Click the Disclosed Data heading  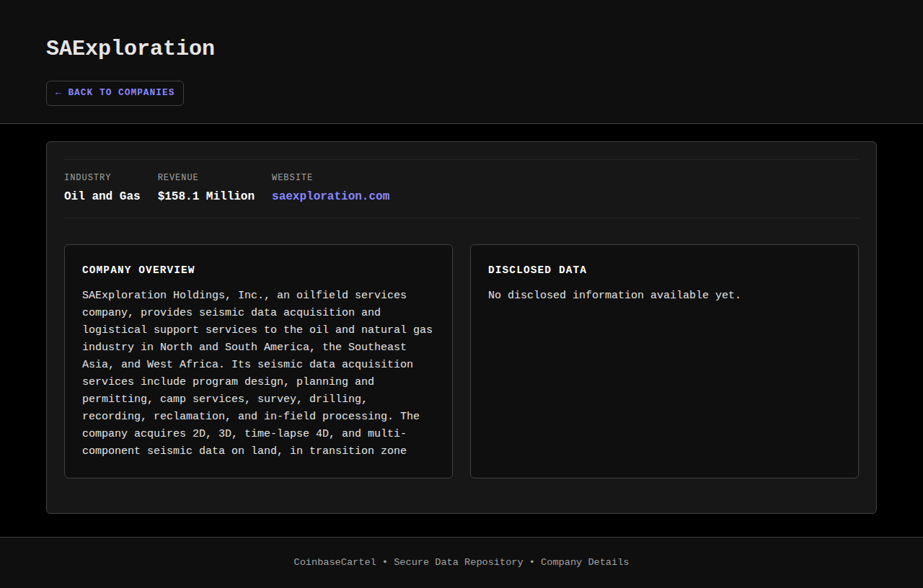pos(537,269)
